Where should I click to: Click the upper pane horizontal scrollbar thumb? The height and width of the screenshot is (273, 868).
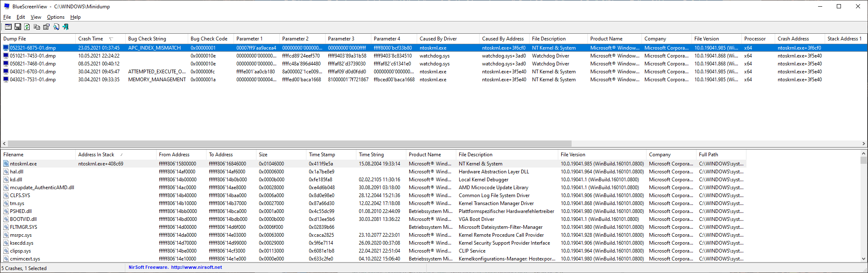pos(290,144)
